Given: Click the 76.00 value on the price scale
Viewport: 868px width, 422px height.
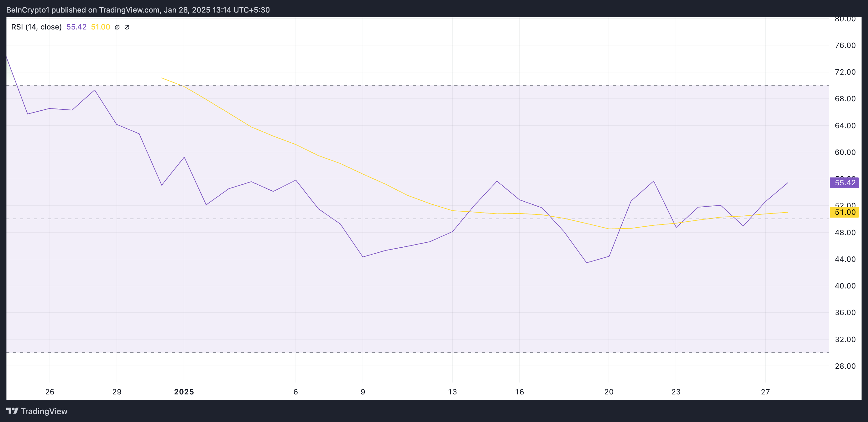Looking at the screenshot, I should [845, 45].
